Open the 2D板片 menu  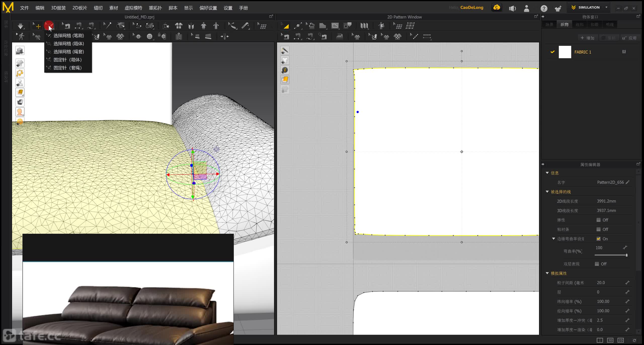coord(79,8)
